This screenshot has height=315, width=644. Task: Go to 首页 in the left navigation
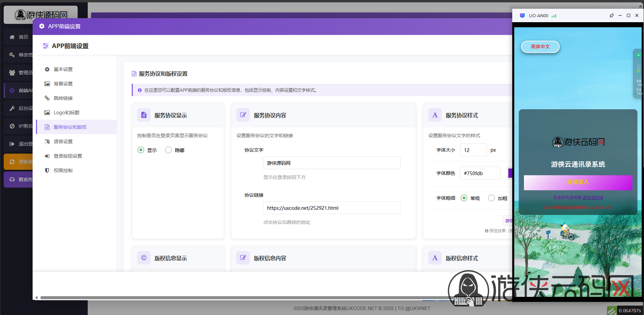tap(18, 37)
